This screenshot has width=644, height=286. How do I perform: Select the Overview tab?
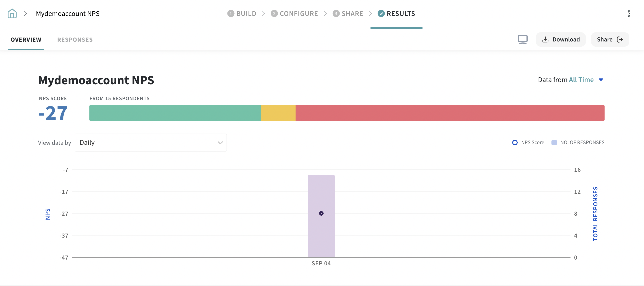click(x=26, y=40)
